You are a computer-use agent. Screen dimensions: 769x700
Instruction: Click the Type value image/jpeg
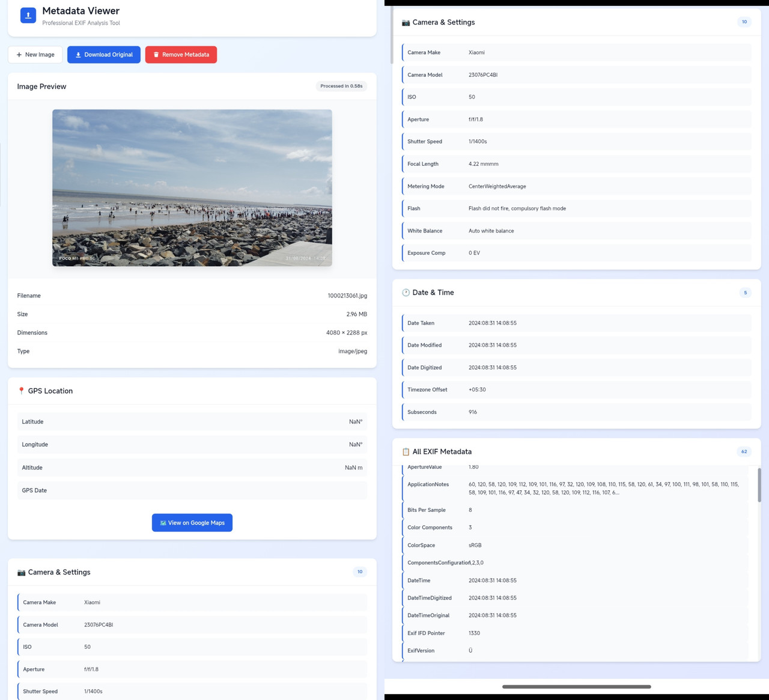353,352
